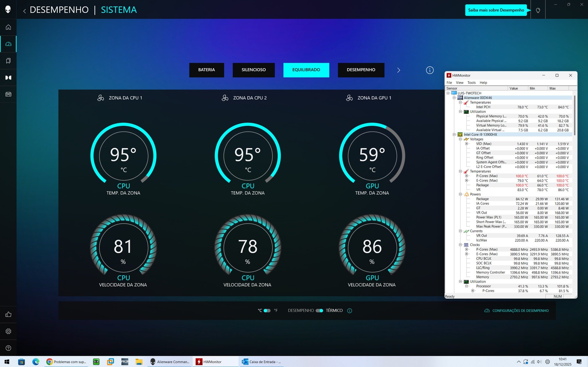The width and height of the screenshot is (588, 367).
Task: Click the HWMonitor vertical scrollbar
Action: (574, 115)
